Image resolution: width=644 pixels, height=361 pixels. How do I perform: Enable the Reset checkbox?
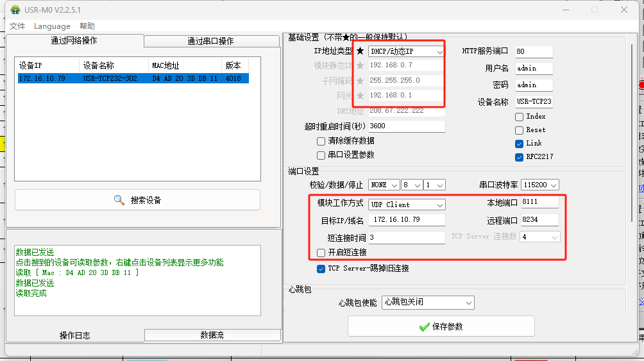pos(519,130)
